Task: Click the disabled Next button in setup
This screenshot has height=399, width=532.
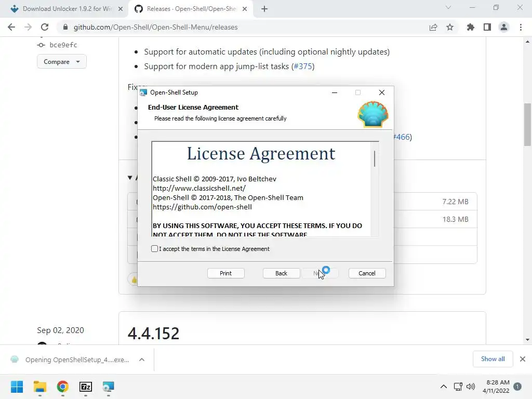Action: [x=320, y=273]
